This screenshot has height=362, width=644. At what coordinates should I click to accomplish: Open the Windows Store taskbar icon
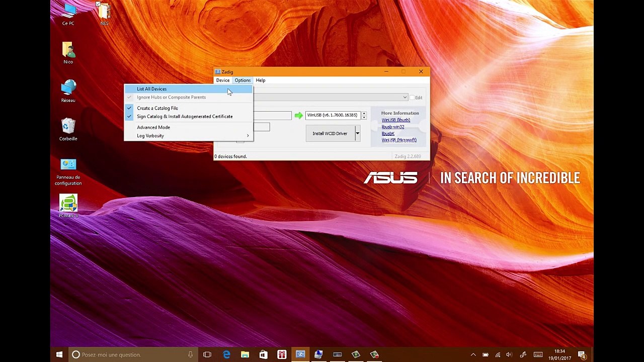(263, 354)
